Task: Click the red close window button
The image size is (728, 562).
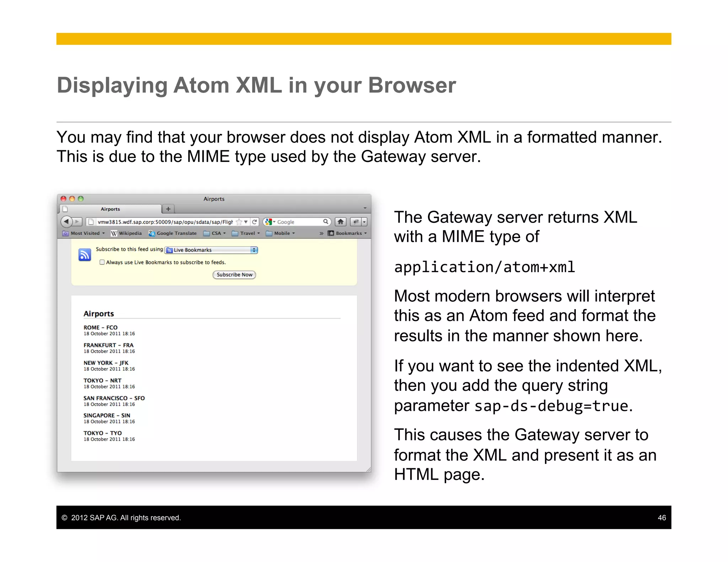Action: 63,199
